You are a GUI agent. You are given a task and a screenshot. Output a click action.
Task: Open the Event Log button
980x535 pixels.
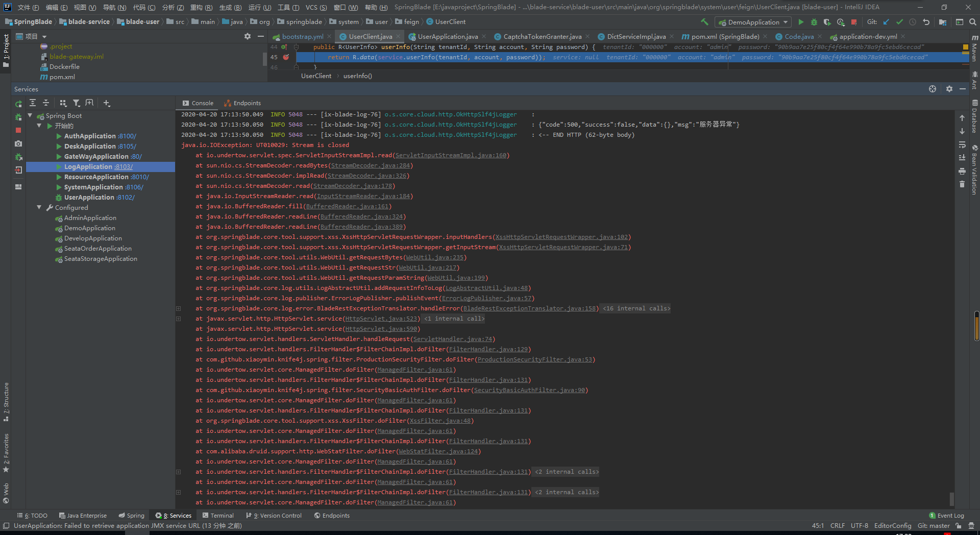[946, 516]
